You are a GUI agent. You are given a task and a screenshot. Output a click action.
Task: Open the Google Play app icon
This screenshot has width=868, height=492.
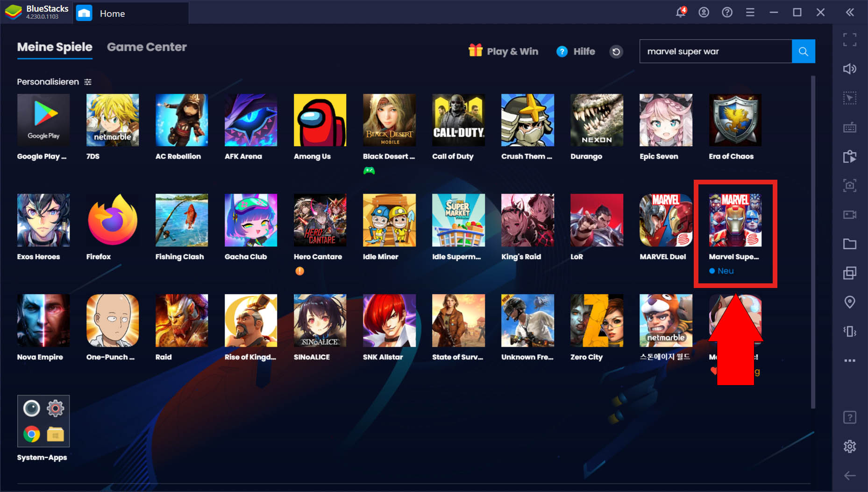coord(43,120)
